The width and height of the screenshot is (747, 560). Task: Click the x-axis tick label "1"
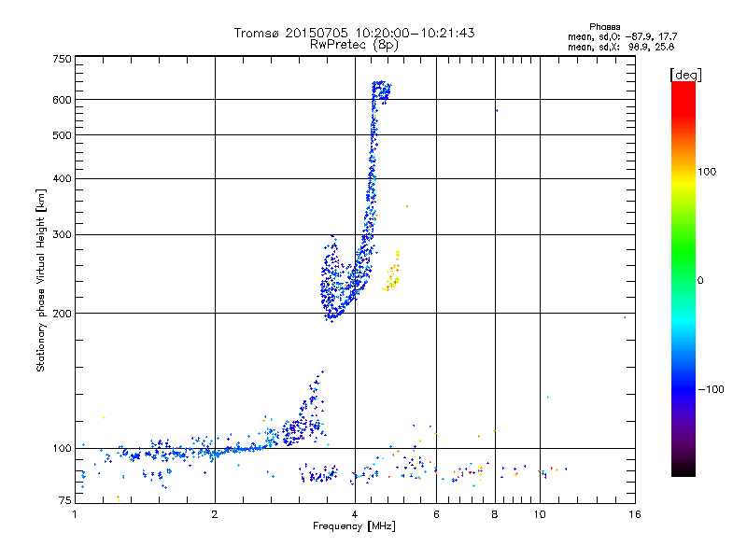(75, 514)
